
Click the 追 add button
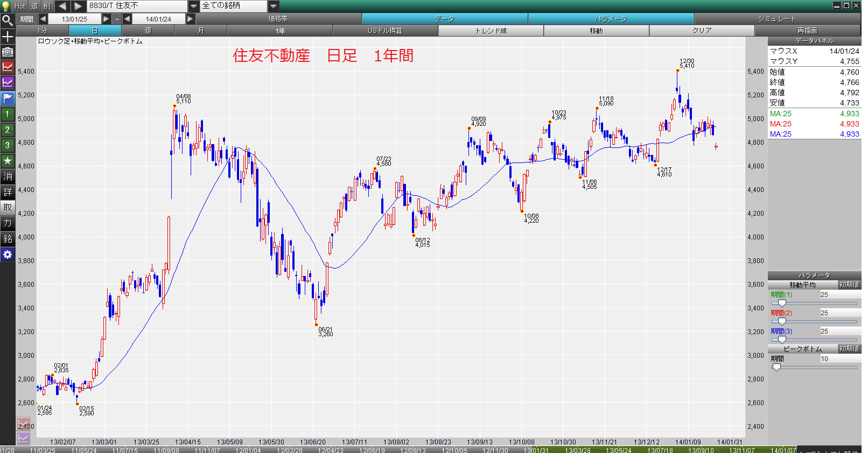[x=34, y=6]
